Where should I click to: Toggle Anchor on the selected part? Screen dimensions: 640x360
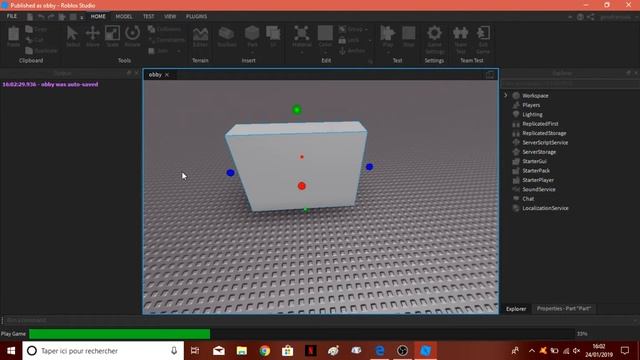[x=352, y=51]
